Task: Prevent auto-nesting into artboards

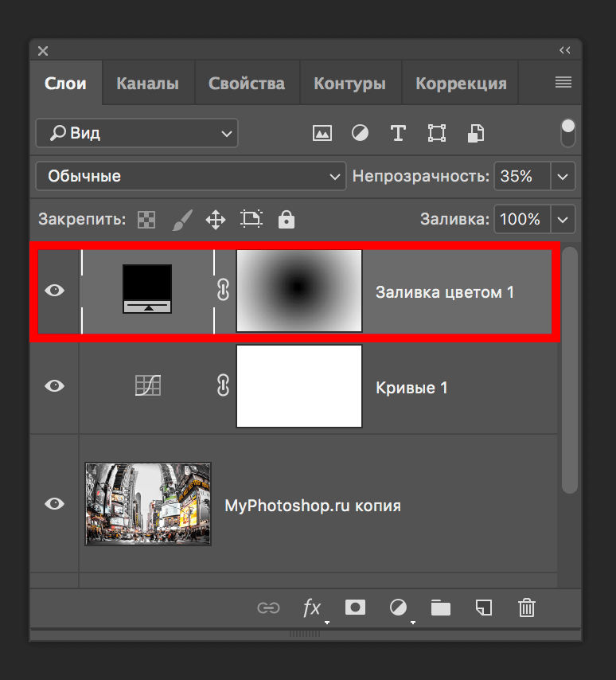Action: click(251, 219)
